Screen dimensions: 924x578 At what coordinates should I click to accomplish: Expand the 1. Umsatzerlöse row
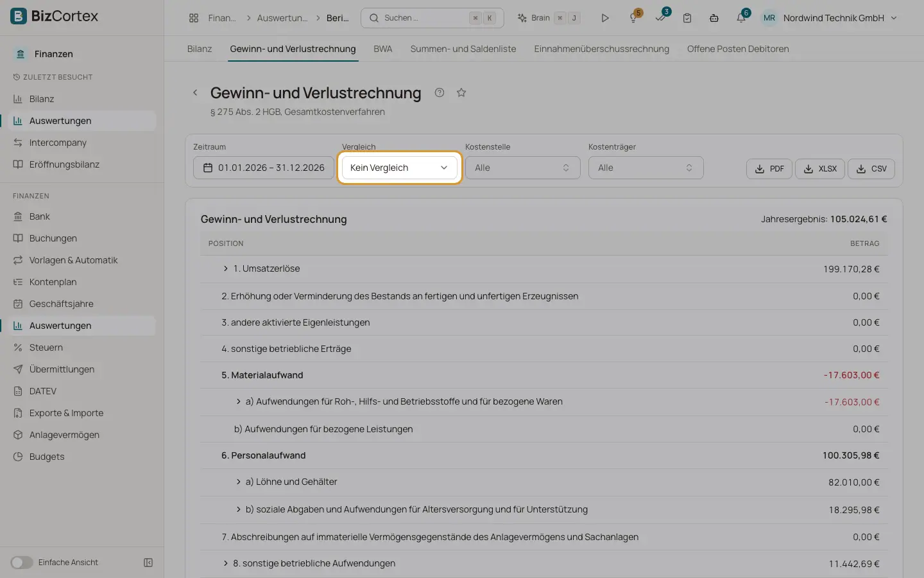pos(226,268)
